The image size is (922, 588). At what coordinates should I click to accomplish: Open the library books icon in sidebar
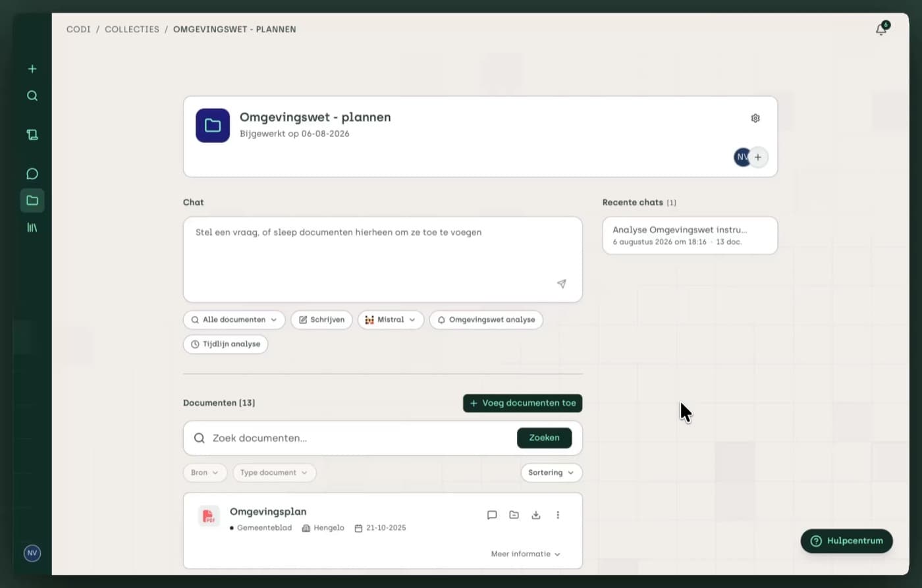click(32, 227)
